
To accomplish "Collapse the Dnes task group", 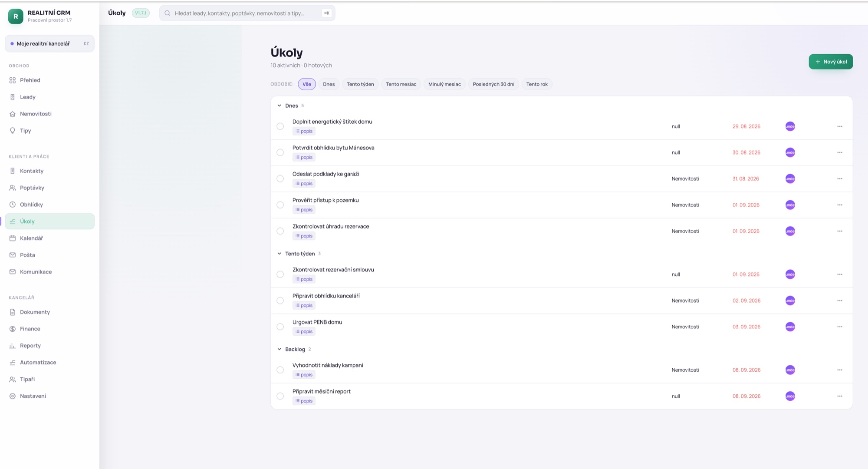I will coord(279,106).
